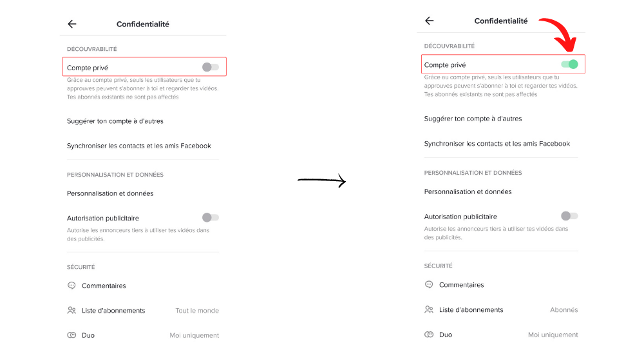Image resolution: width=644 pixels, height=361 pixels.
Task: Toggle Autorisation publicitaire in the right panel
Action: click(x=569, y=216)
